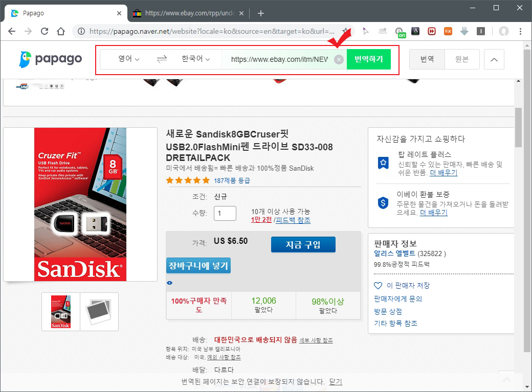Open the 세부 사항 참조 shipping link
The image size is (532, 392).
[x=316, y=340]
